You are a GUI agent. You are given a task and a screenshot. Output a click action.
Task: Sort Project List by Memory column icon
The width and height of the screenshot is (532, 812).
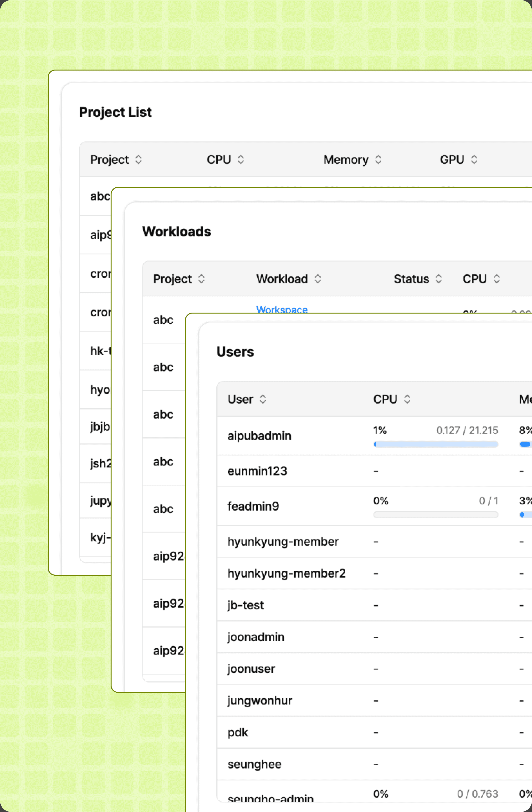click(x=378, y=159)
